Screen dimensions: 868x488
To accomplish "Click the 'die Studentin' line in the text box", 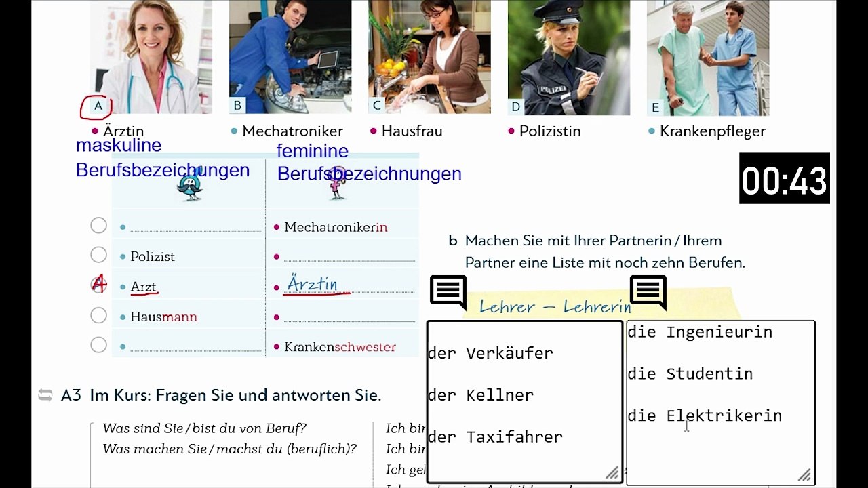I will pos(690,374).
